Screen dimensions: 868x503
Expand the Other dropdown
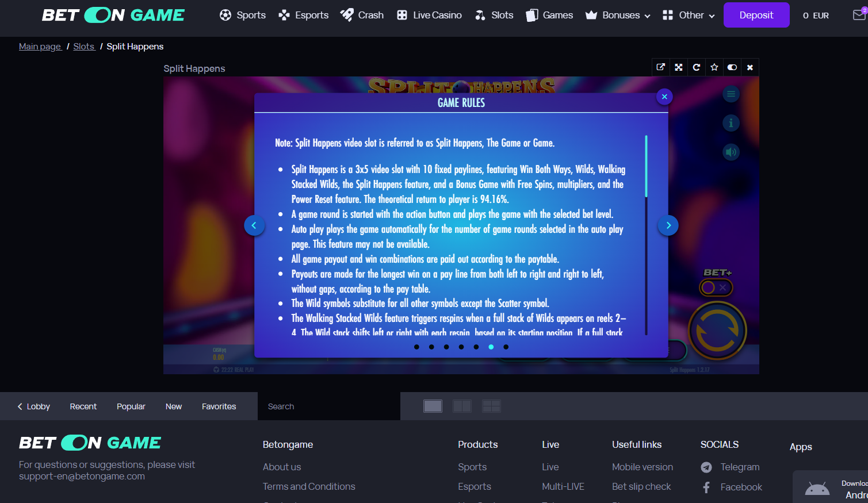[x=689, y=15]
